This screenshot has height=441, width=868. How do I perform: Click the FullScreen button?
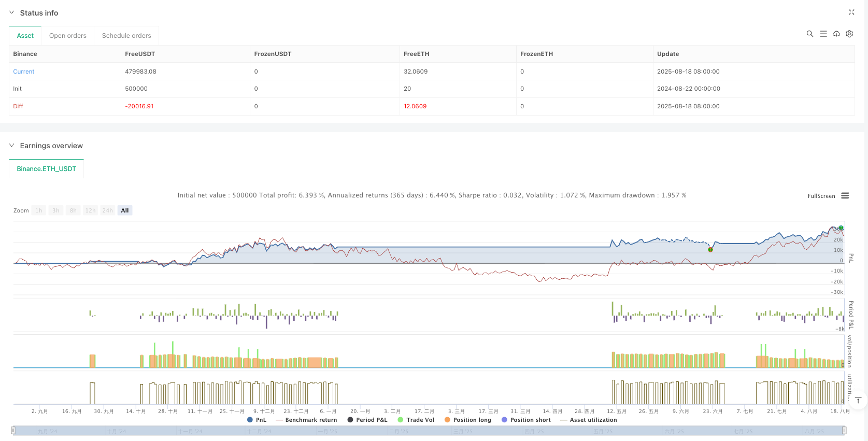(x=821, y=196)
